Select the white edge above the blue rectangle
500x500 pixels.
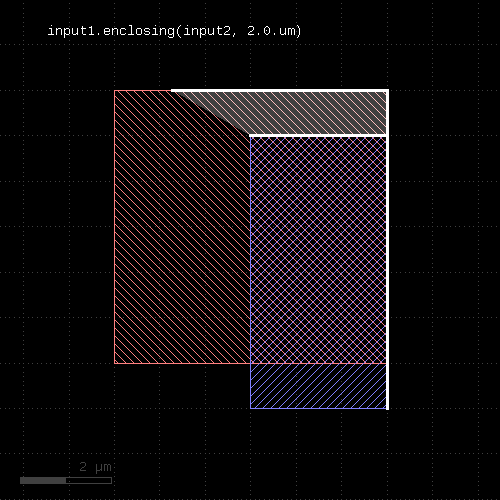[x=318, y=136]
